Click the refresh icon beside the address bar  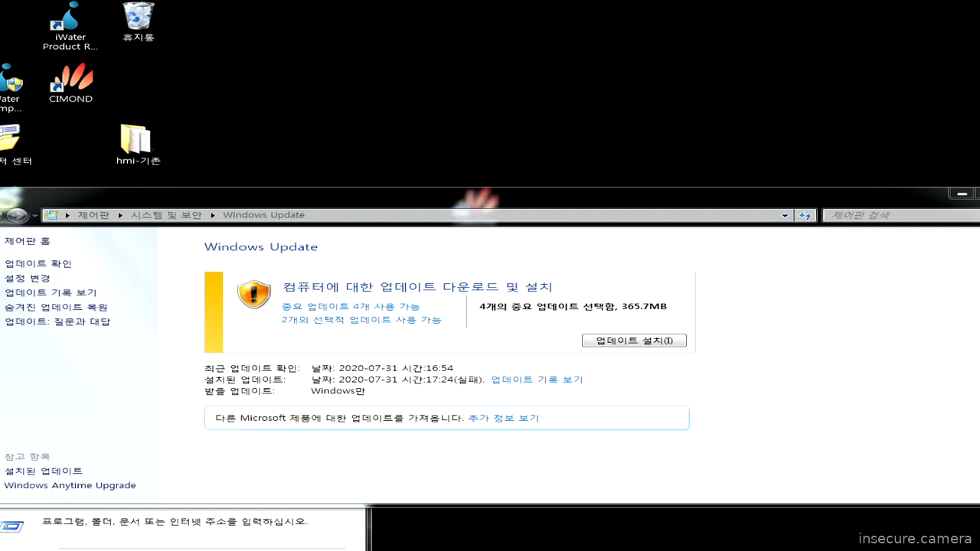point(805,215)
